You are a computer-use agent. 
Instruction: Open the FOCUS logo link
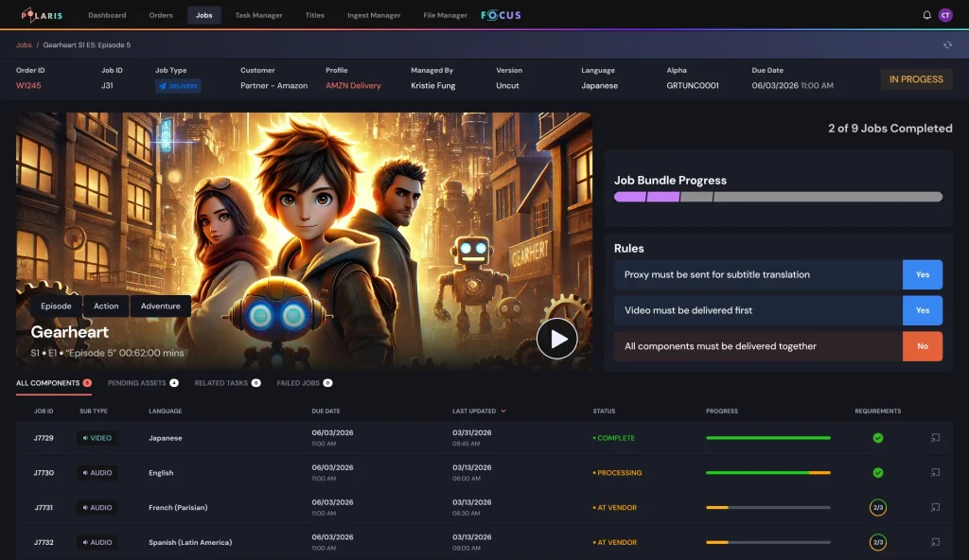point(501,15)
